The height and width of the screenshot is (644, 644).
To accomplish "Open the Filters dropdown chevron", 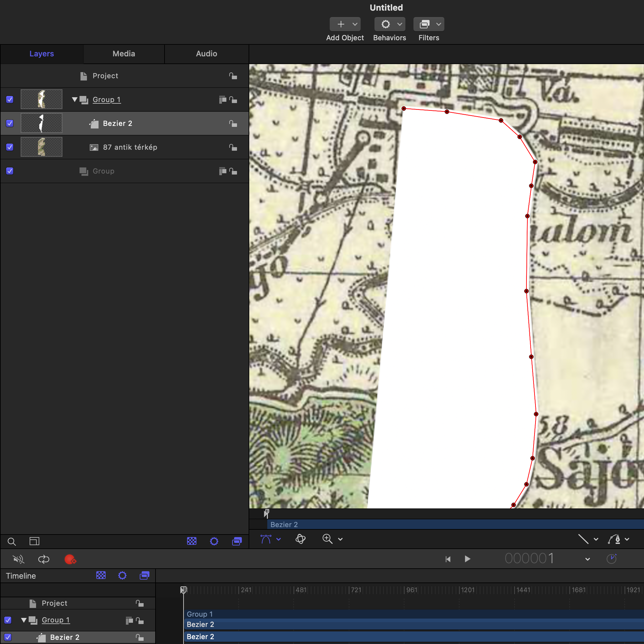I will [439, 24].
